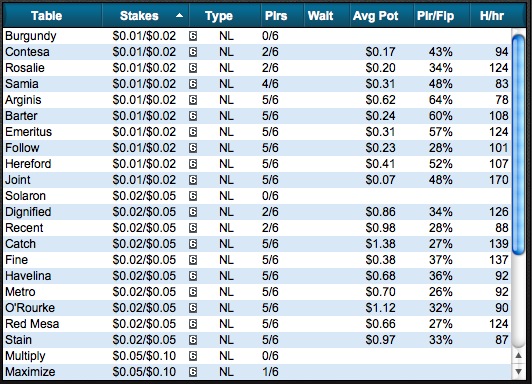Screen dimensions: 532x384
Task: Click the scroll down arrow of the list
Action: click(518, 371)
